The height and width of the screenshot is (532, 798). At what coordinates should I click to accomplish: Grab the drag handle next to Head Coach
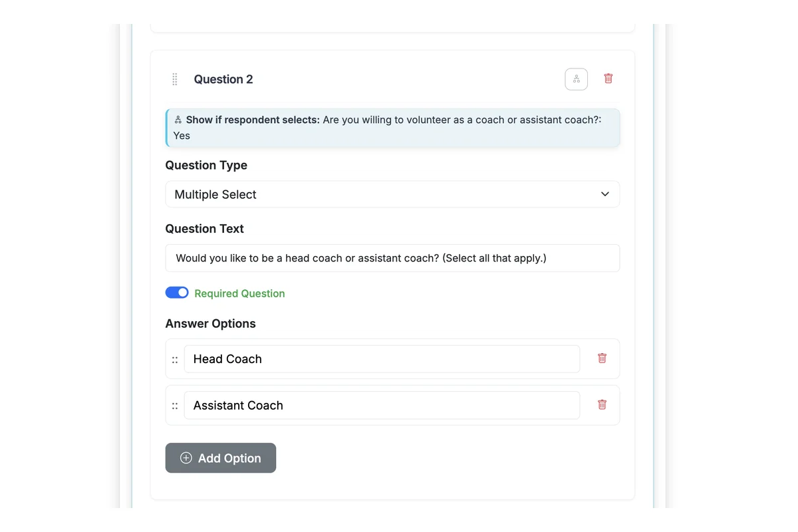tap(175, 359)
